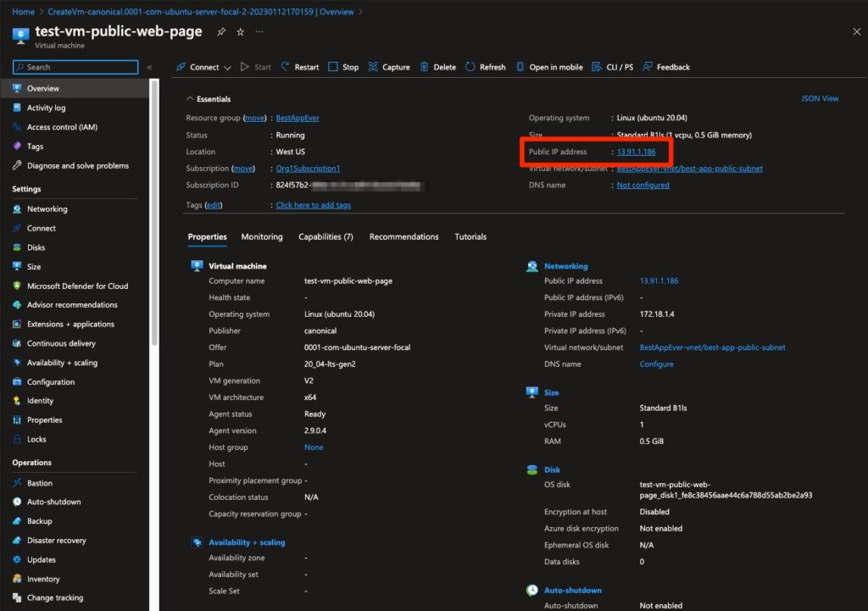868x611 pixels.
Task: Open Access control (IAM)
Action: click(x=62, y=127)
